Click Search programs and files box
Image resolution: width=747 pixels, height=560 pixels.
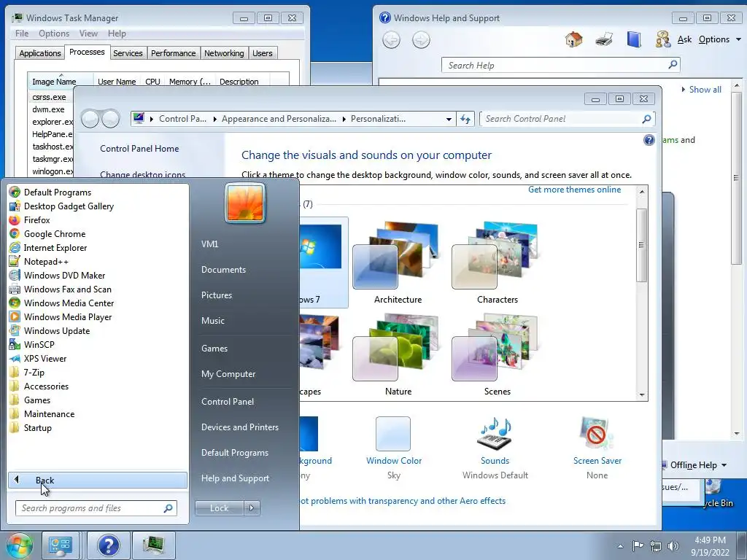[96, 508]
